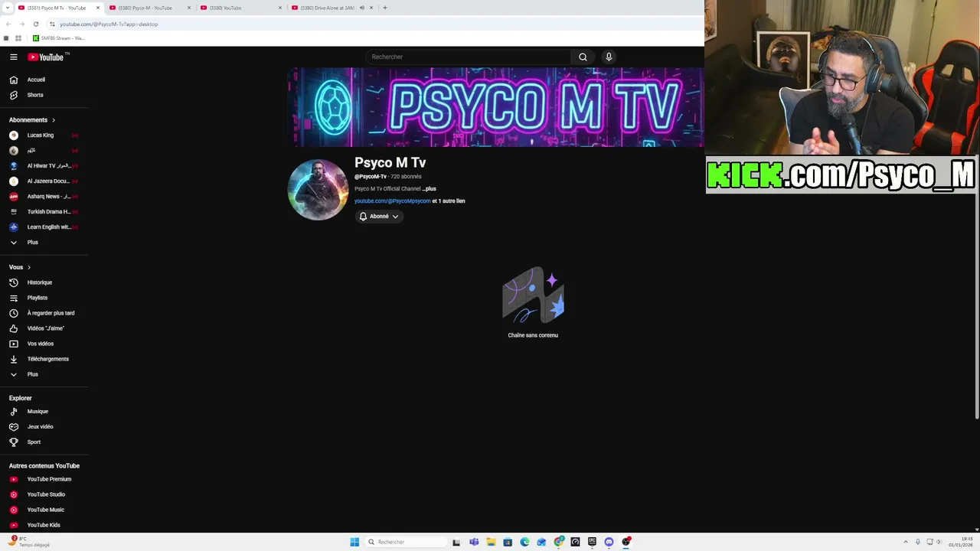Click the YouTube logo
Image resolution: width=980 pixels, height=551 pixels.
pos(46,57)
